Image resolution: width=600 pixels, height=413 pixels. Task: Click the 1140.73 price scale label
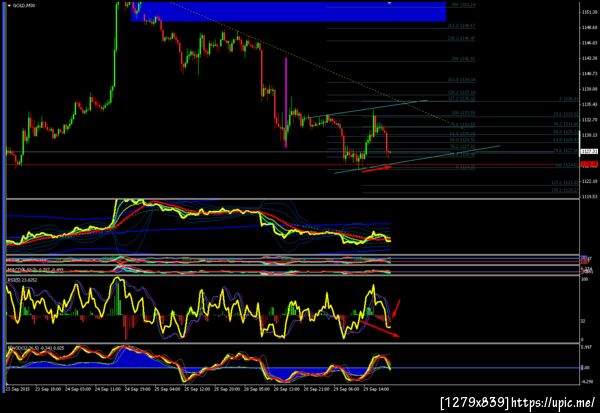point(590,73)
